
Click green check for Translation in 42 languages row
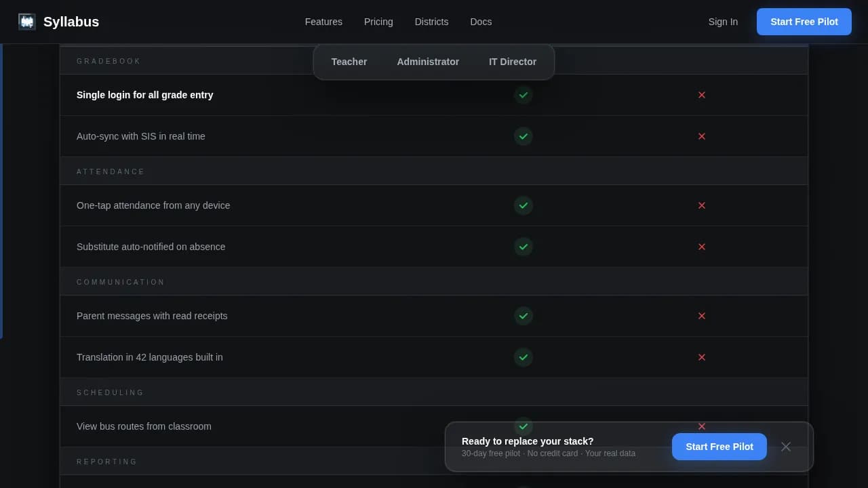coord(524,357)
